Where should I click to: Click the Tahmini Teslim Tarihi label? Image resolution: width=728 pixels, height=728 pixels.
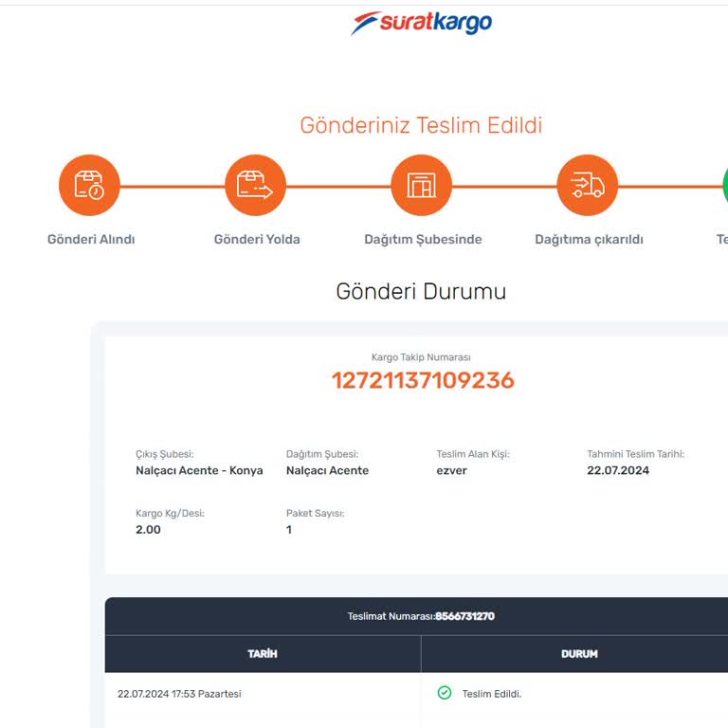[636, 454]
